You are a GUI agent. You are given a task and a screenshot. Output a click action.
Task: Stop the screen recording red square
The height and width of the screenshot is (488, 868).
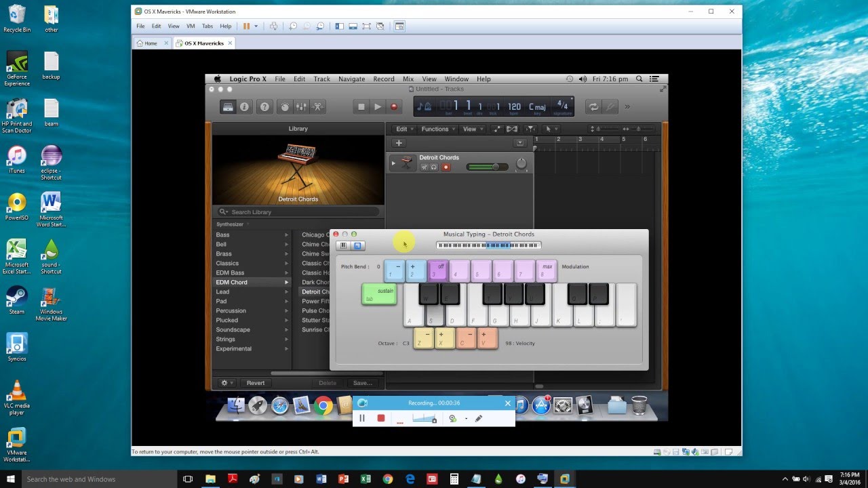tap(381, 418)
